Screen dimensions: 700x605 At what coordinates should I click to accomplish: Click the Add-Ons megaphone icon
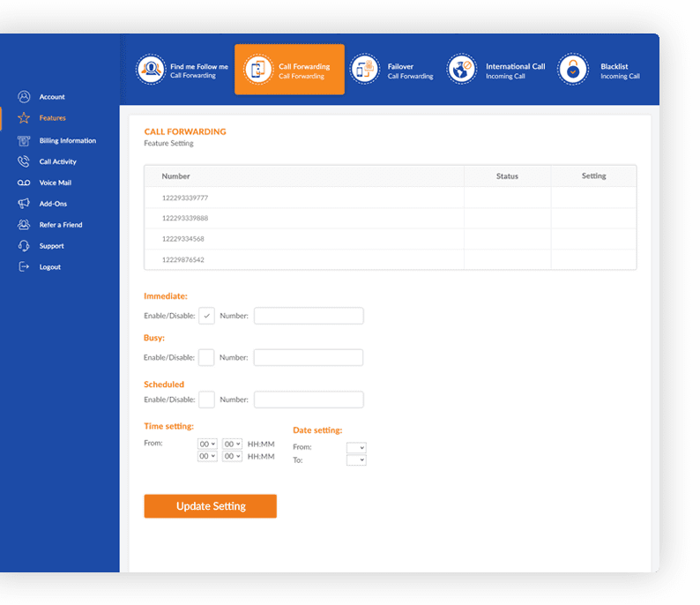tap(24, 204)
